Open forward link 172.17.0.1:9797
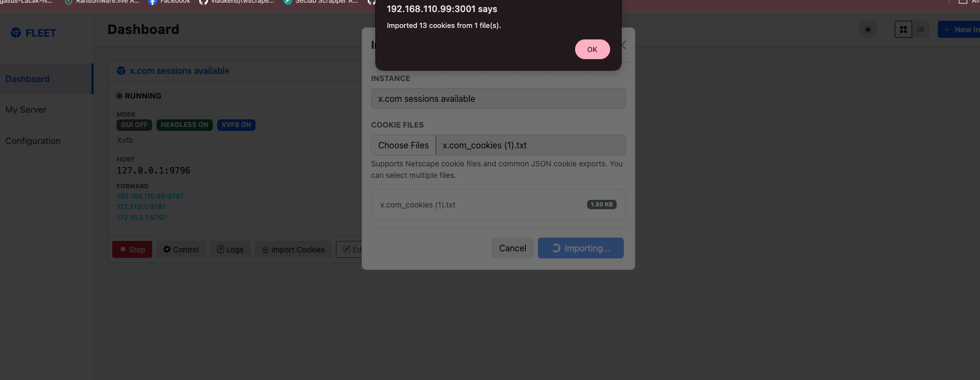The width and height of the screenshot is (980, 380). [x=141, y=206]
